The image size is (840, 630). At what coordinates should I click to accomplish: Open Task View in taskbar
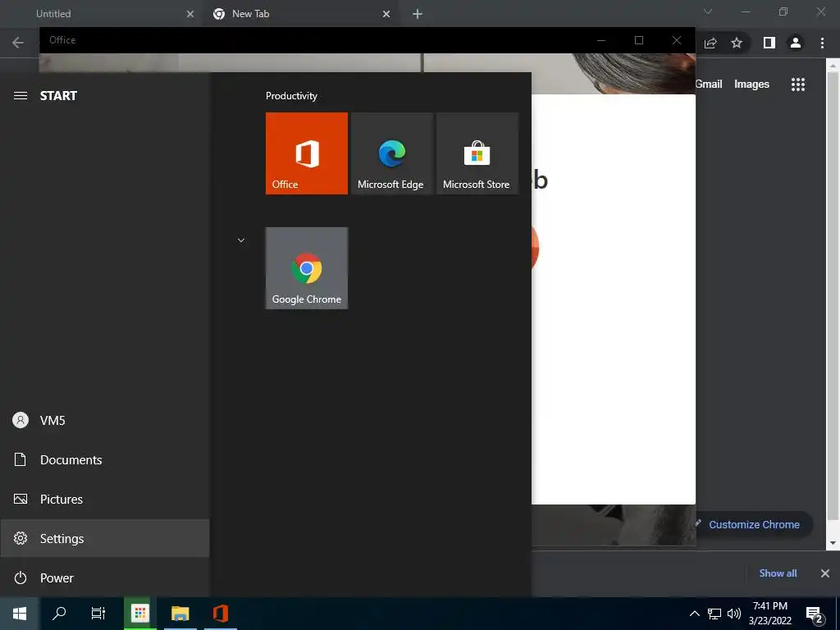[98, 614]
